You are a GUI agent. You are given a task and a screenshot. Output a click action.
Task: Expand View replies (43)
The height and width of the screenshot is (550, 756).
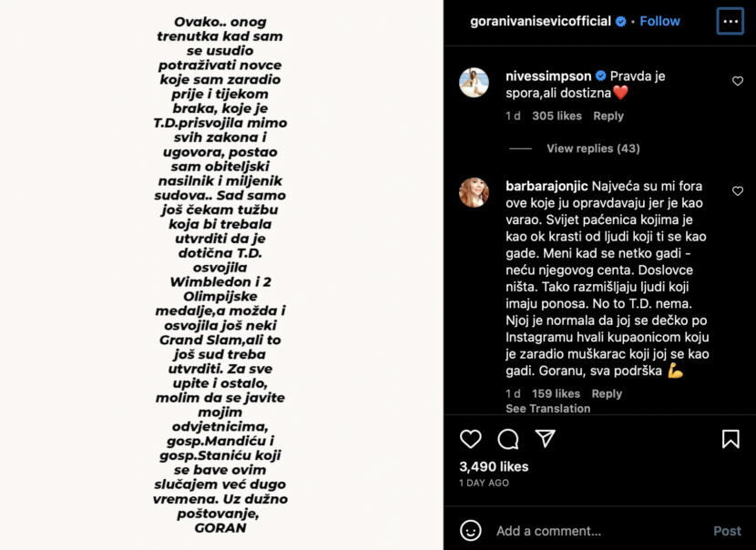coord(593,148)
